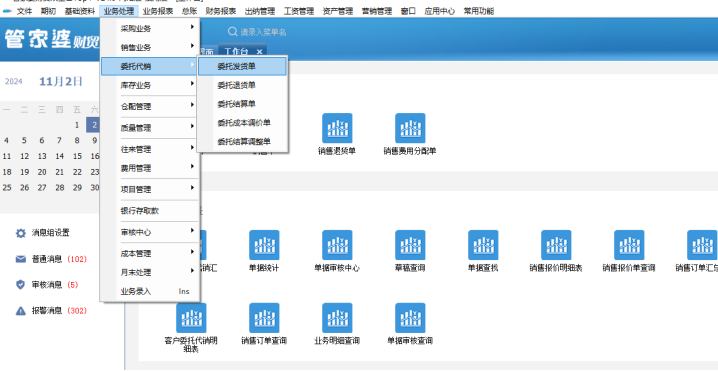Choose 业务录入 menu entry
The width and height of the screenshot is (718, 371).
coord(150,291)
